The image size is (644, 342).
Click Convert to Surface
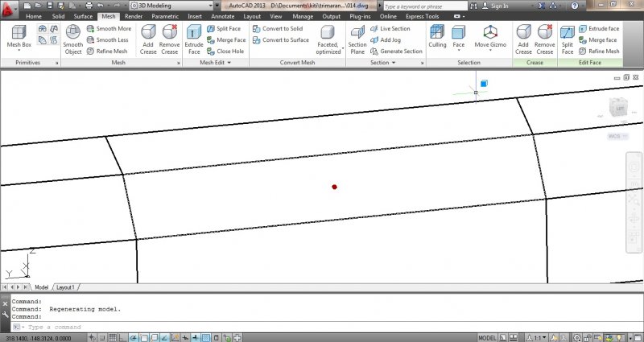point(281,39)
